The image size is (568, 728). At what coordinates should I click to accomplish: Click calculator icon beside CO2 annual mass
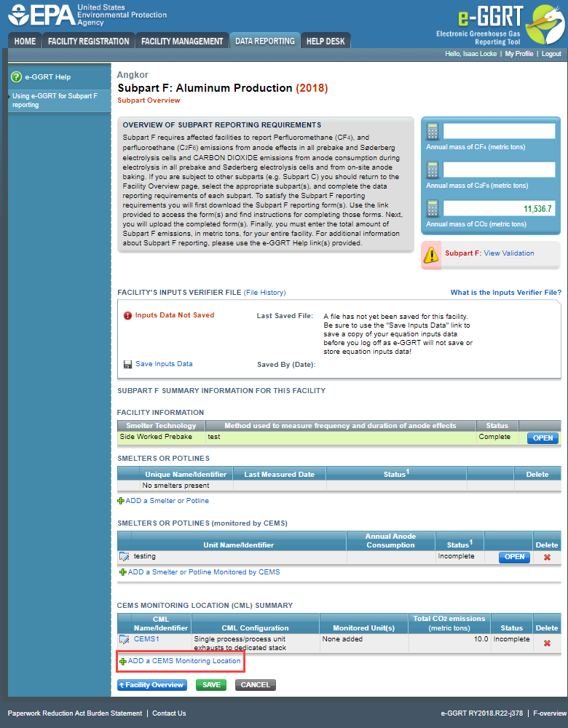433,208
